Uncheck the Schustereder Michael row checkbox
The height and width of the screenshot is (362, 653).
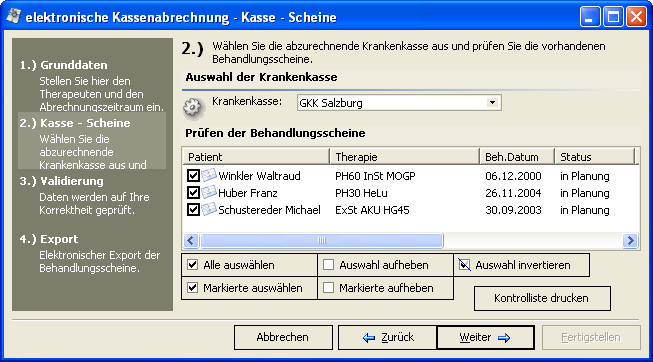pyautogui.click(x=193, y=210)
